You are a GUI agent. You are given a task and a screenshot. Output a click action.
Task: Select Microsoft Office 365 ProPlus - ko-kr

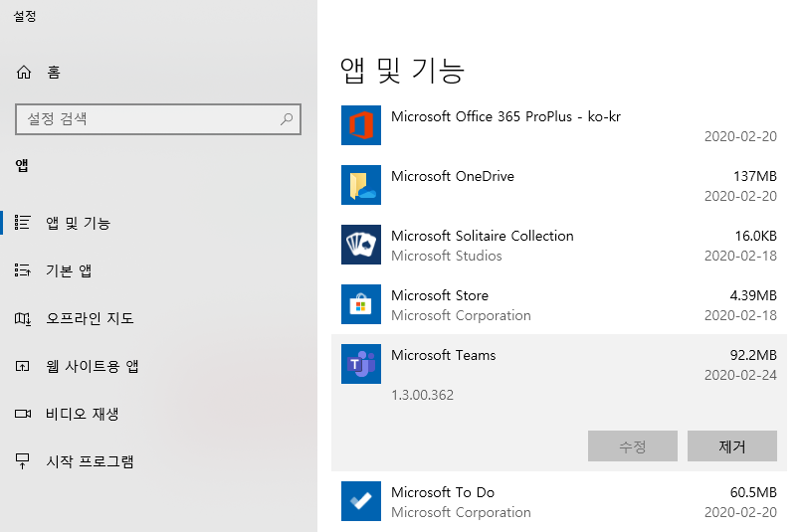(505, 116)
